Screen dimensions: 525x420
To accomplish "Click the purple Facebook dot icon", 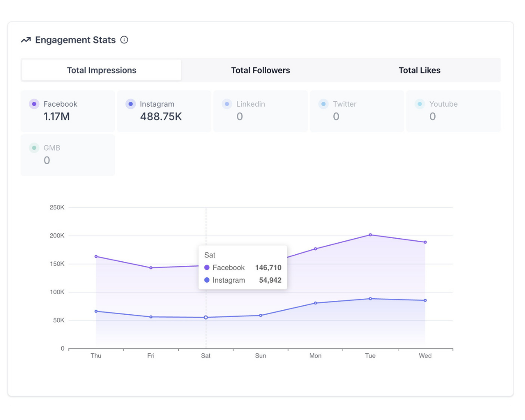I will pyautogui.click(x=34, y=104).
